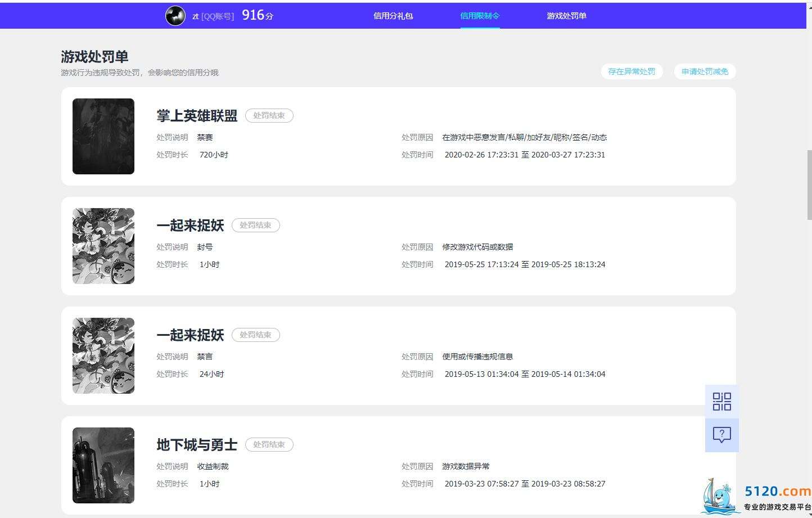Click time range starting 2019-03-23 07:58:27

[x=525, y=484]
